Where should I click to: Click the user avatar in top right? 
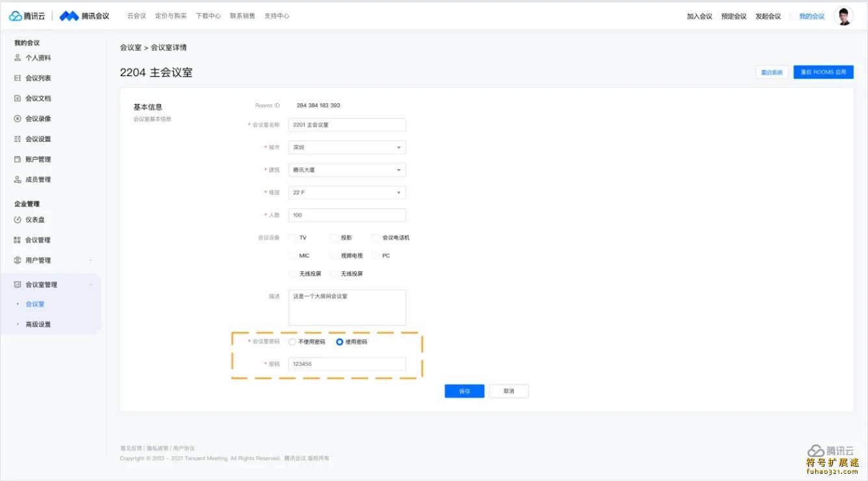click(x=843, y=16)
